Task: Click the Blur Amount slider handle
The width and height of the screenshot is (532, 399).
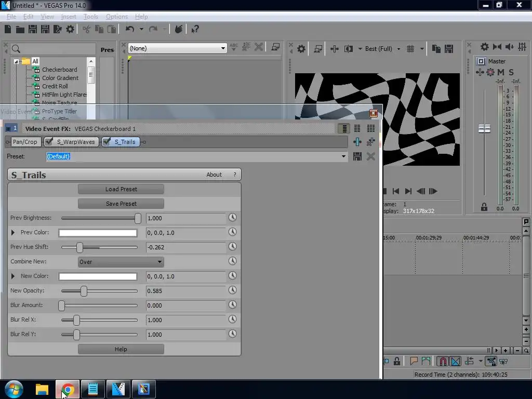Action: click(61, 305)
